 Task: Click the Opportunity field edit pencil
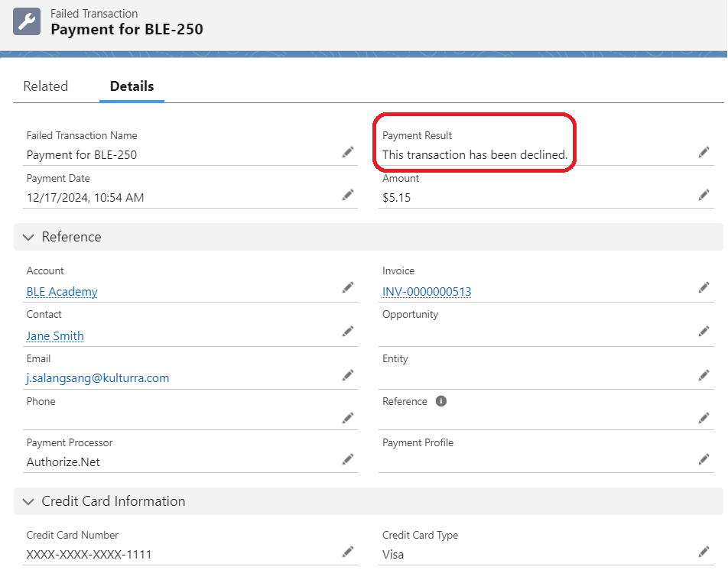click(x=704, y=332)
